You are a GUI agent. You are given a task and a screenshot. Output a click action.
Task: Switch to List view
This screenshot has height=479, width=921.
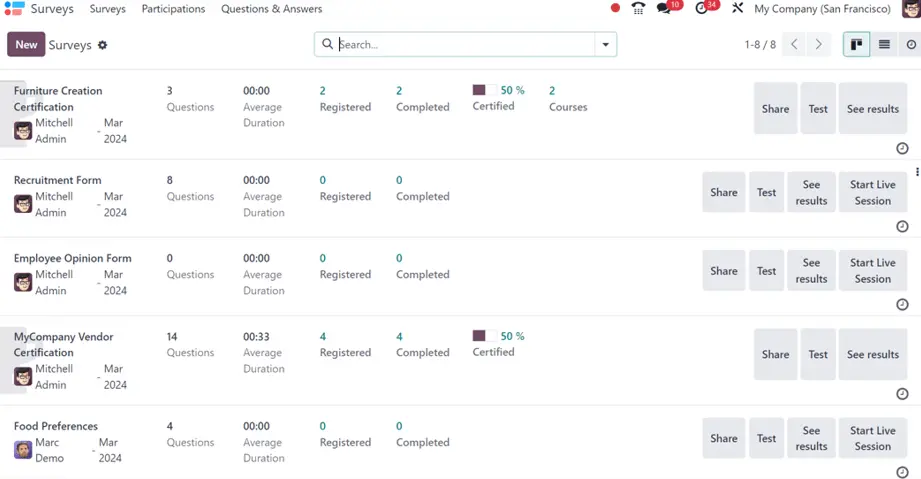click(884, 45)
